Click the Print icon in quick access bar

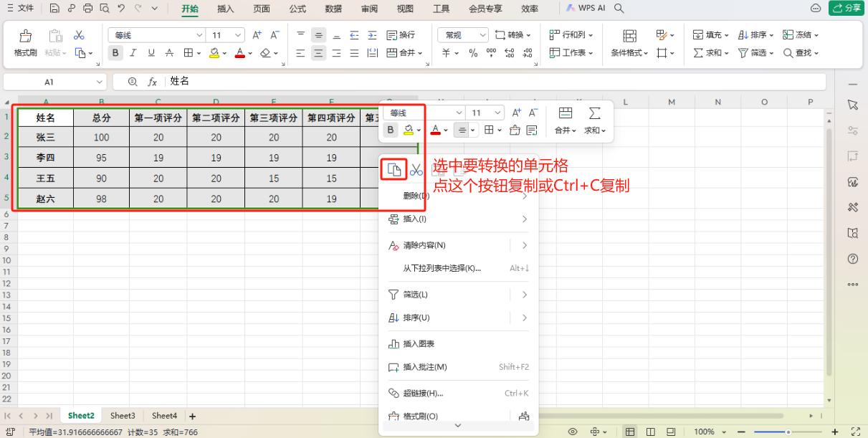coord(87,9)
